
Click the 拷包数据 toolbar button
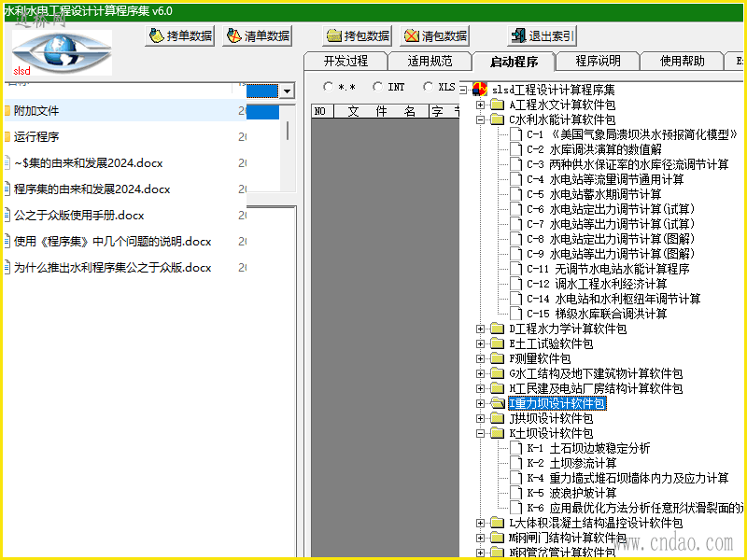[358, 35]
